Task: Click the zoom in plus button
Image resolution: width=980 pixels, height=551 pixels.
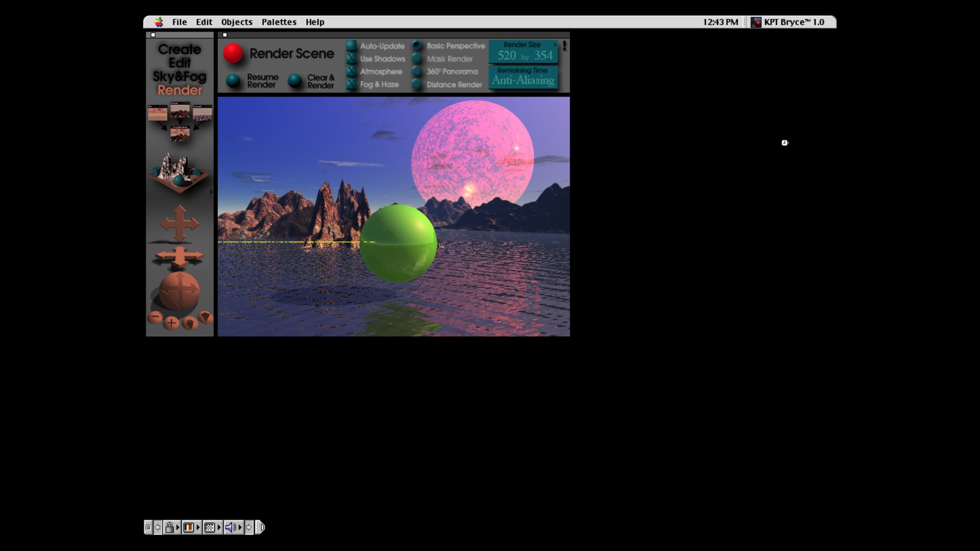Action: (171, 323)
